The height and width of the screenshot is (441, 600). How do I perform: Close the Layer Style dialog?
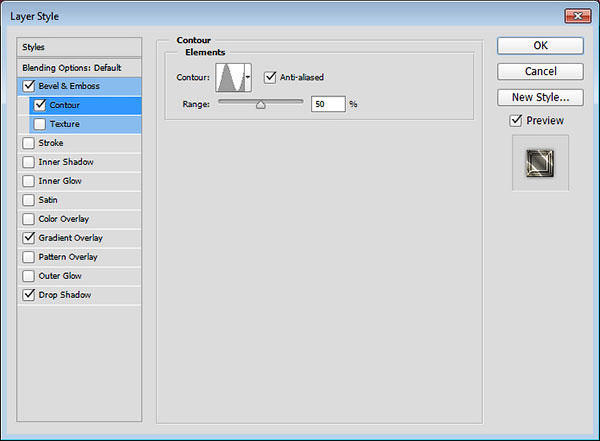point(578,16)
